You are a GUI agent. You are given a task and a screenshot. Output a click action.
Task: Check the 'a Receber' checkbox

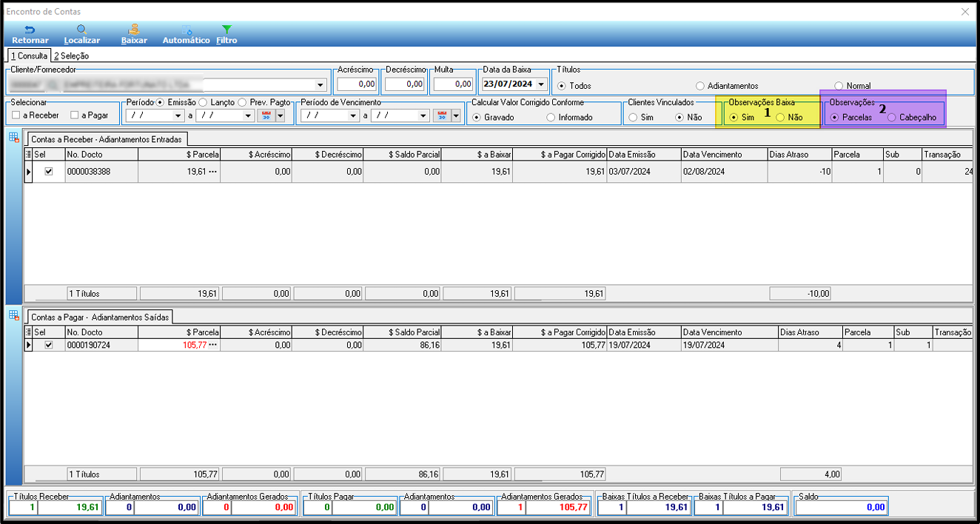point(16,115)
